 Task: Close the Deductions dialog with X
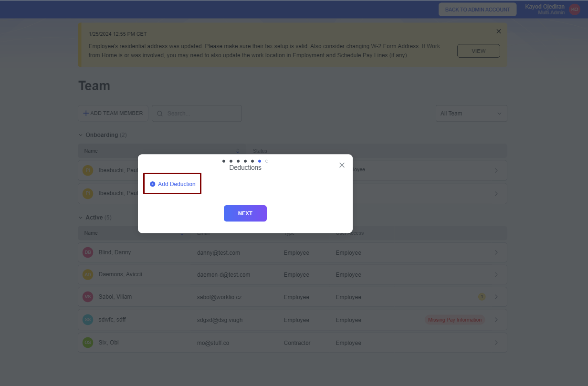click(342, 165)
